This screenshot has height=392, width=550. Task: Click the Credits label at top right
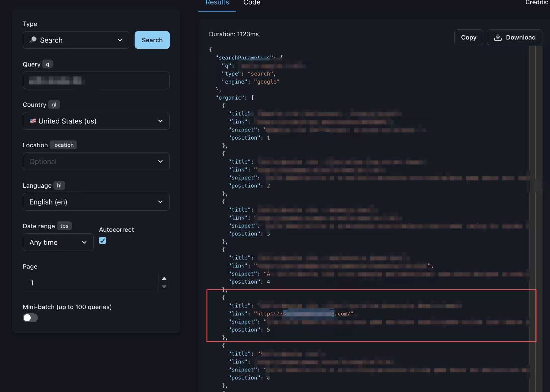coord(537,3)
